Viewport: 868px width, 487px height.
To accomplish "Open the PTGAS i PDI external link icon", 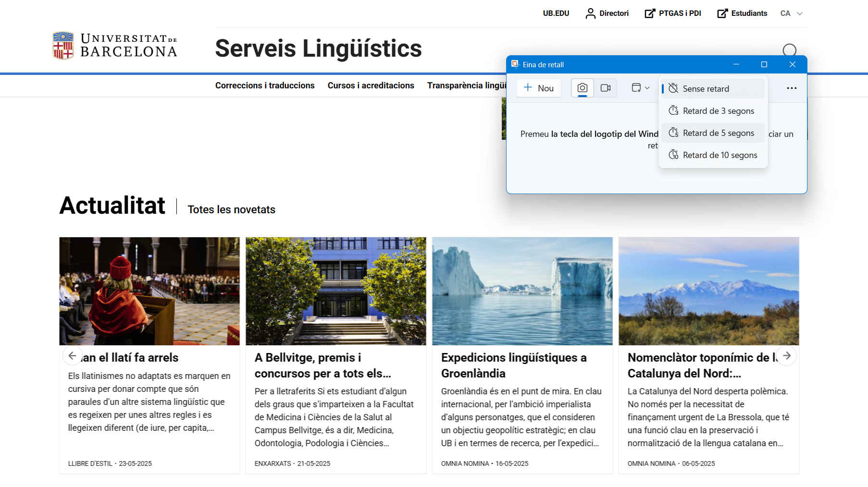I will pos(650,13).
